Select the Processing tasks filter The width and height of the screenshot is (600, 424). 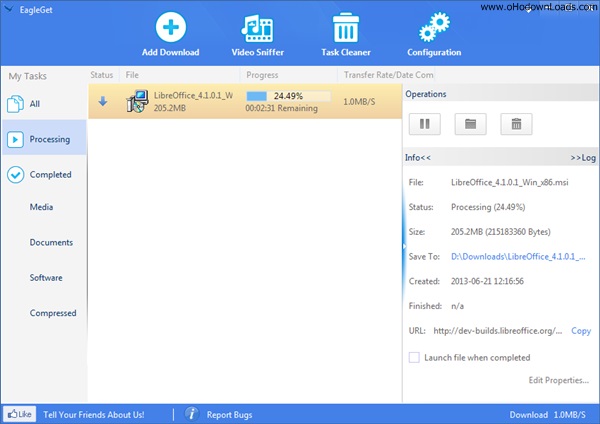pyautogui.click(x=44, y=139)
